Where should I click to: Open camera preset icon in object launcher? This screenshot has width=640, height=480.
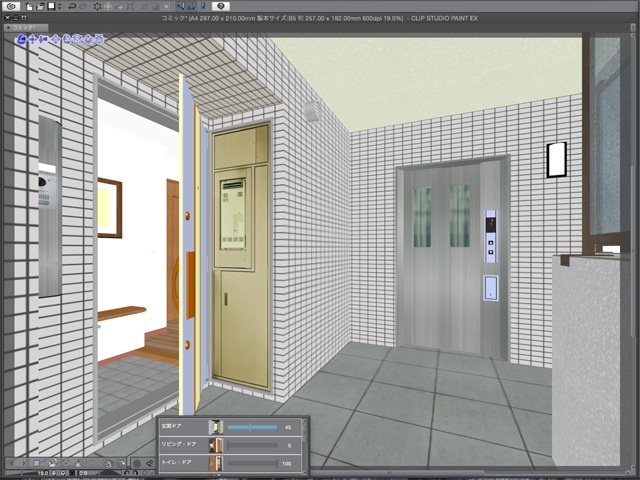click(53, 463)
